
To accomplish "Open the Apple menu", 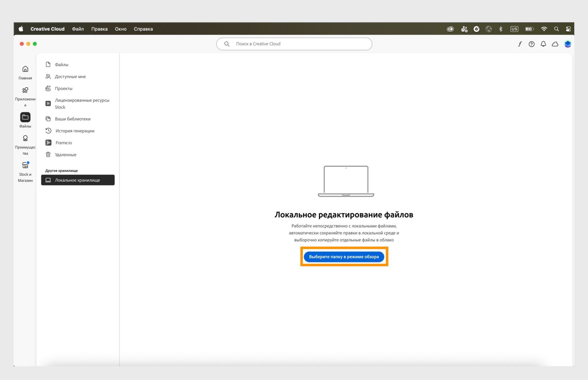I will tap(21, 29).
